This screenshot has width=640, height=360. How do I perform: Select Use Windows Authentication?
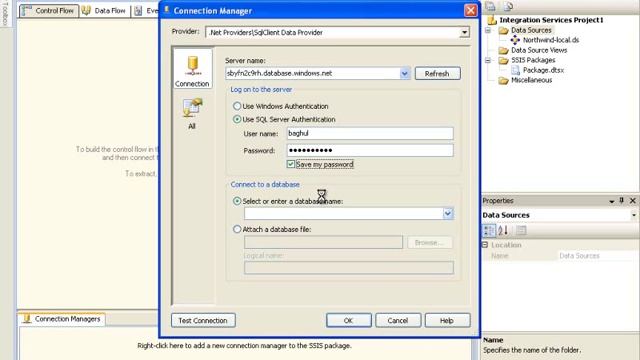237,106
